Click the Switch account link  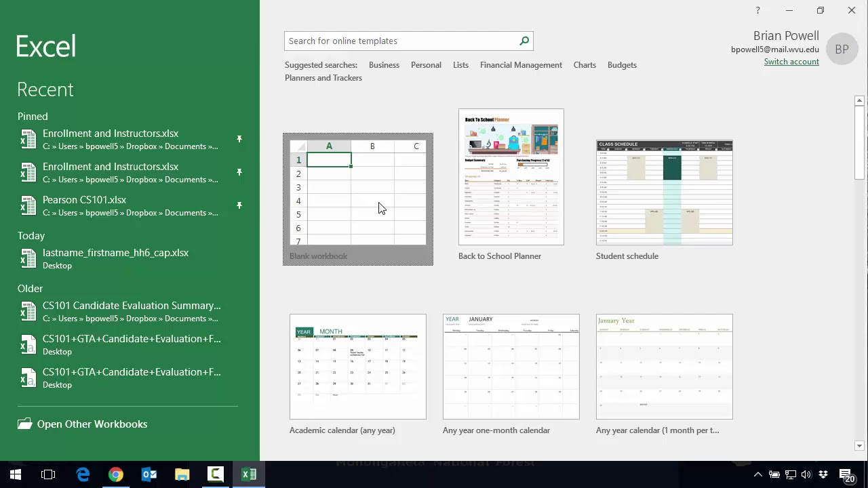[x=791, y=62]
